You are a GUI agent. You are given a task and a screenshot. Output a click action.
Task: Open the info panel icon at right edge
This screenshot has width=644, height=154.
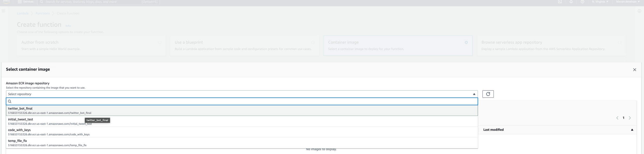coord(639,11)
